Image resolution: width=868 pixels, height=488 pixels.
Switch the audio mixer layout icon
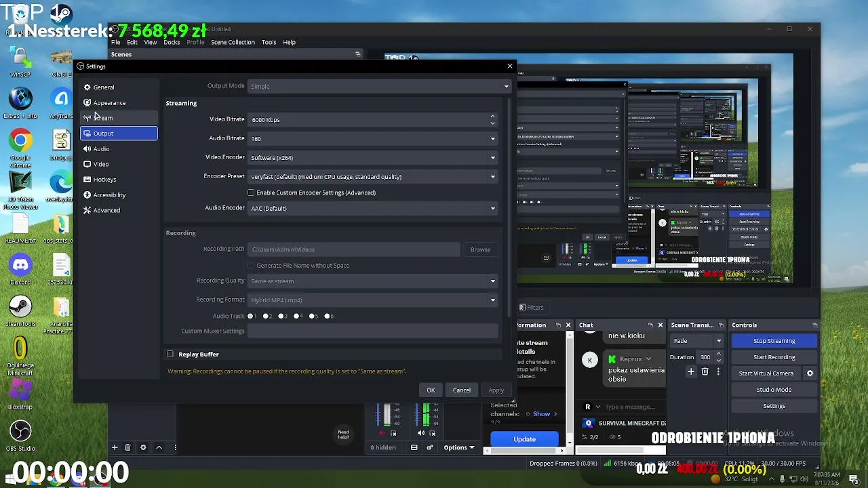click(414, 447)
